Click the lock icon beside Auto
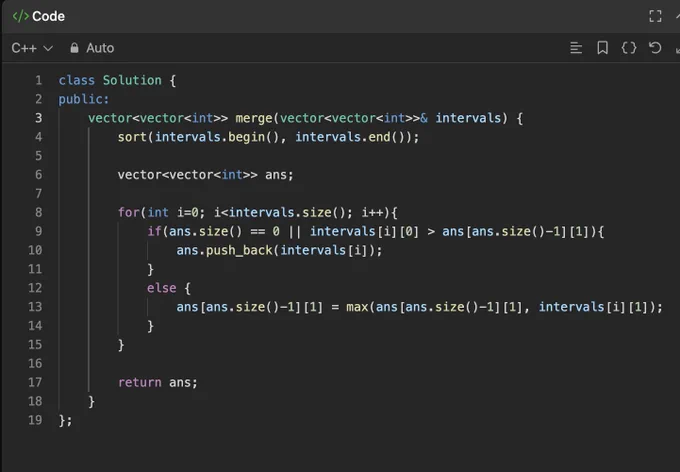680x472 pixels. pyautogui.click(x=74, y=48)
